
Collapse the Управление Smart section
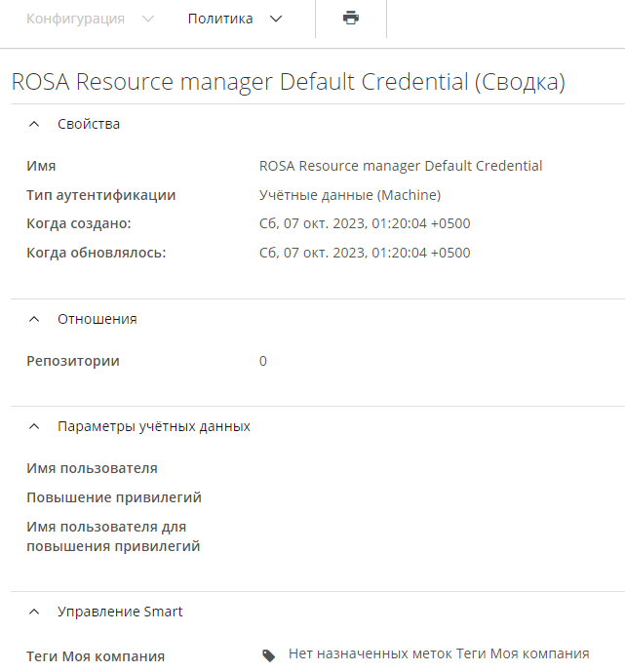35,612
